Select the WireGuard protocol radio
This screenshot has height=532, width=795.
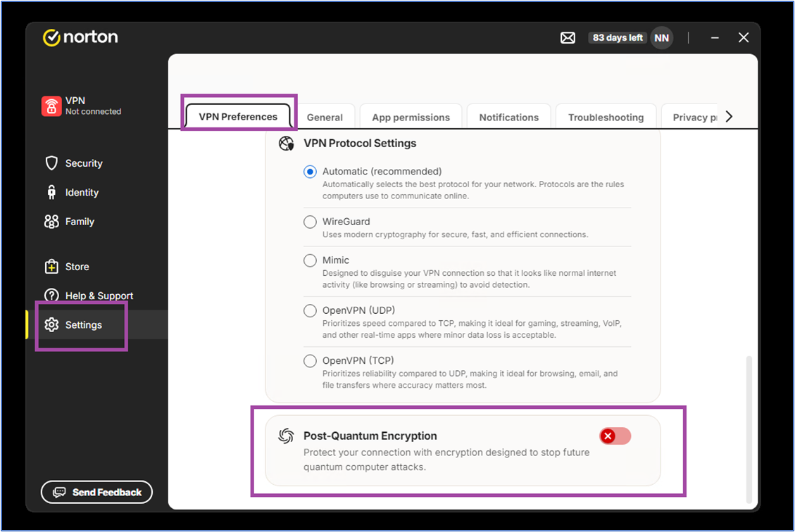tap(310, 222)
